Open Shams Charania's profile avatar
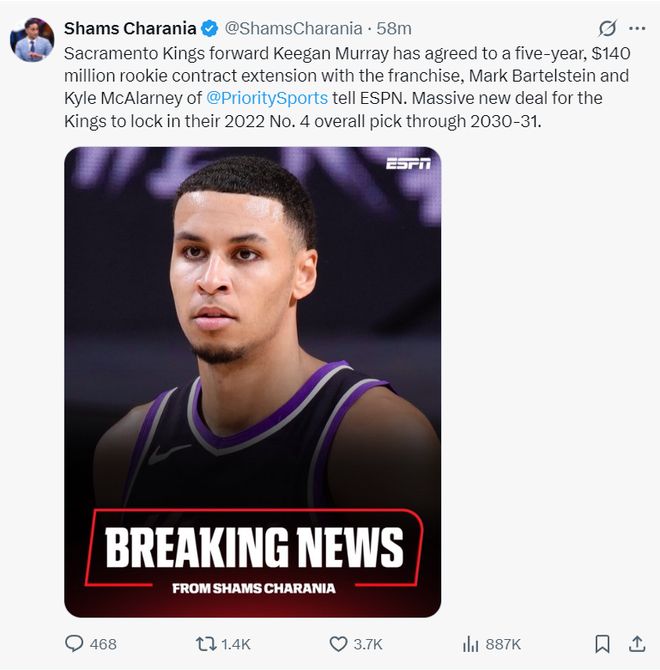 point(32,40)
